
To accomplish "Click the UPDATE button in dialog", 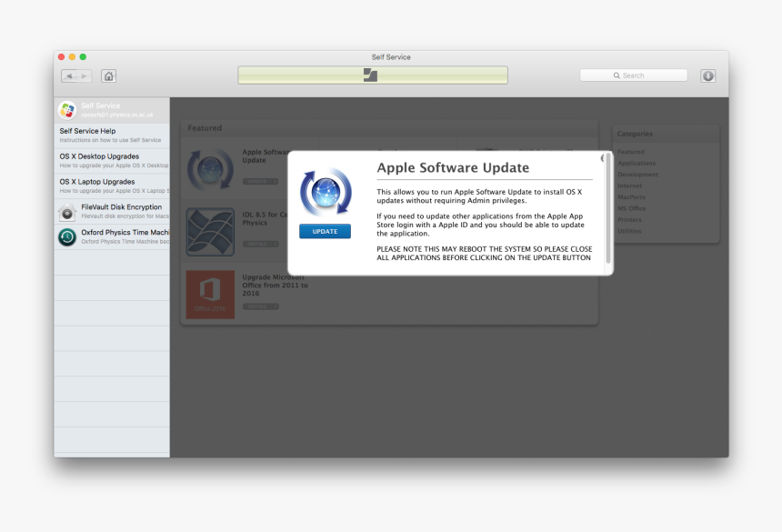I will 325,231.
